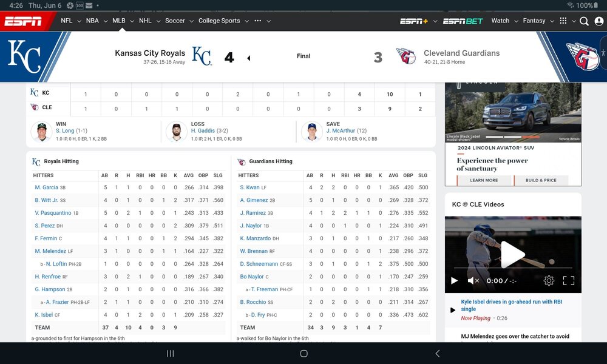Open the NHL menu item

coord(145,21)
